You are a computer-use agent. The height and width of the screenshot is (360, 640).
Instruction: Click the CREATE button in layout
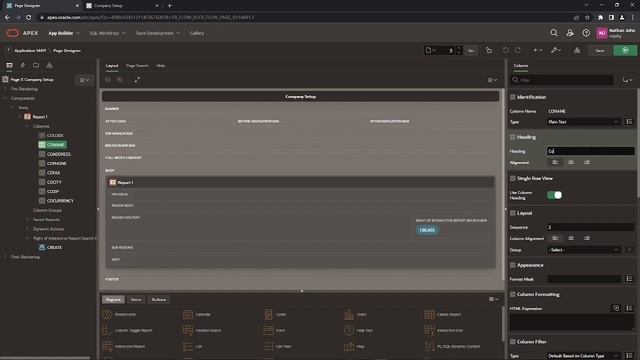pyautogui.click(x=427, y=230)
